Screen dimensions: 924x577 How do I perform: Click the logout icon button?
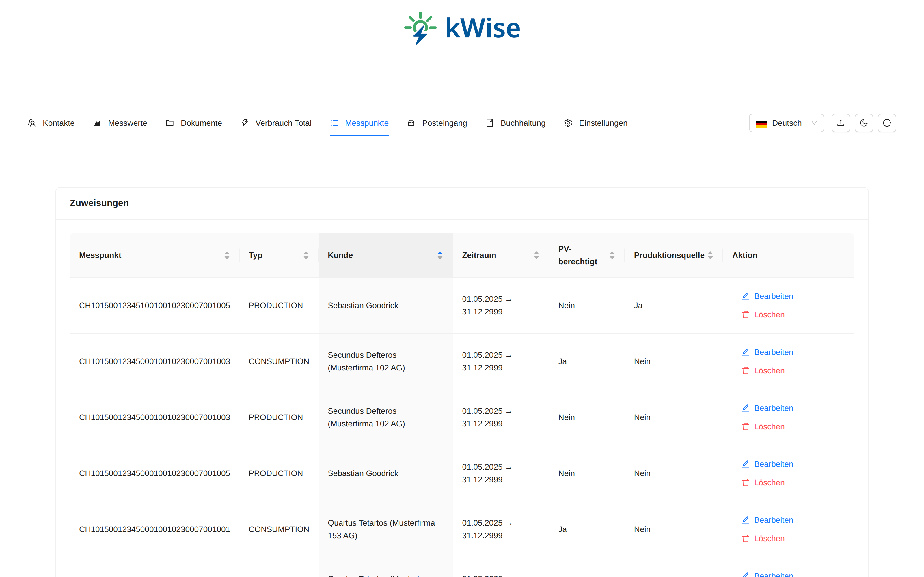pos(887,123)
